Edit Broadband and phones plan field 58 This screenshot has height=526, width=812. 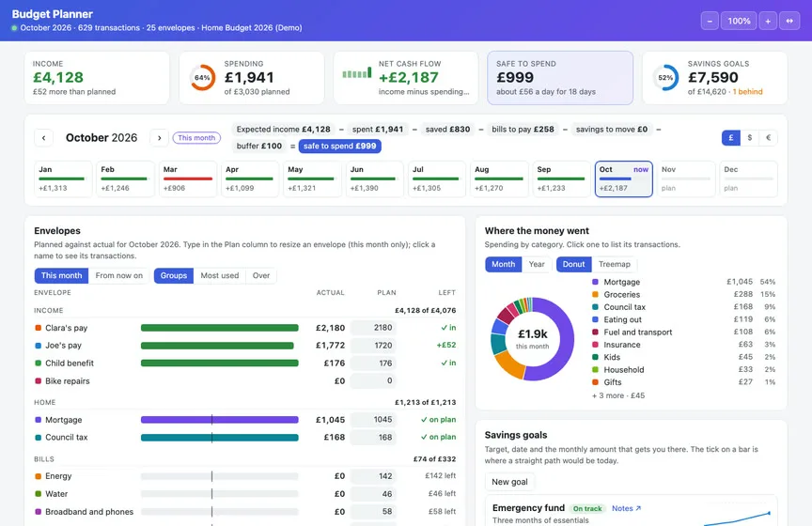(373, 512)
